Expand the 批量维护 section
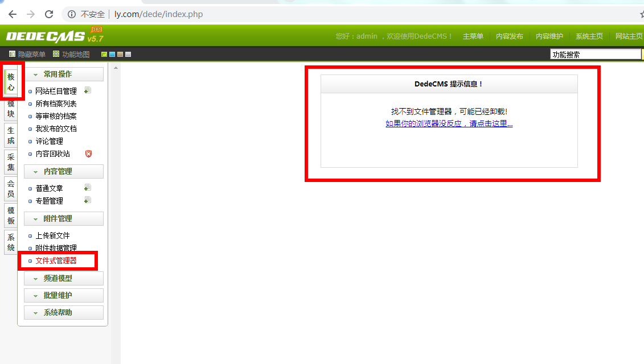The height and width of the screenshot is (364, 644). pyautogui.click(x=63, y=296)
